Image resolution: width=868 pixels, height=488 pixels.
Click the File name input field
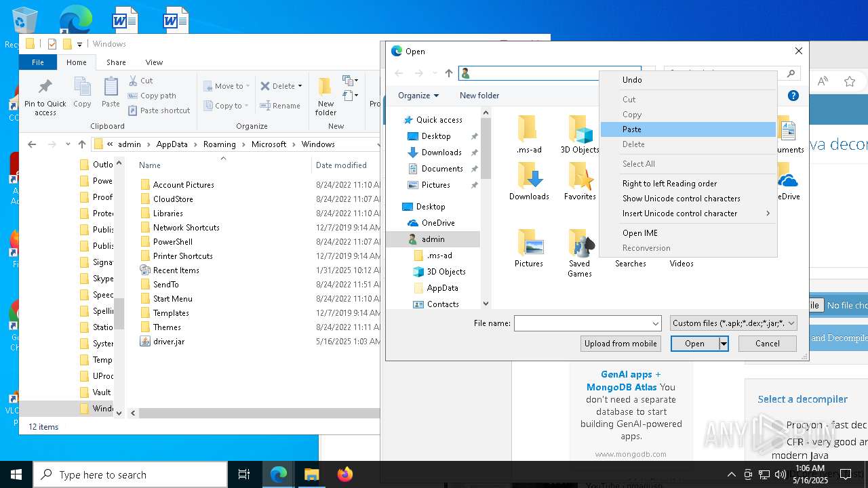(x=582, y=323)
